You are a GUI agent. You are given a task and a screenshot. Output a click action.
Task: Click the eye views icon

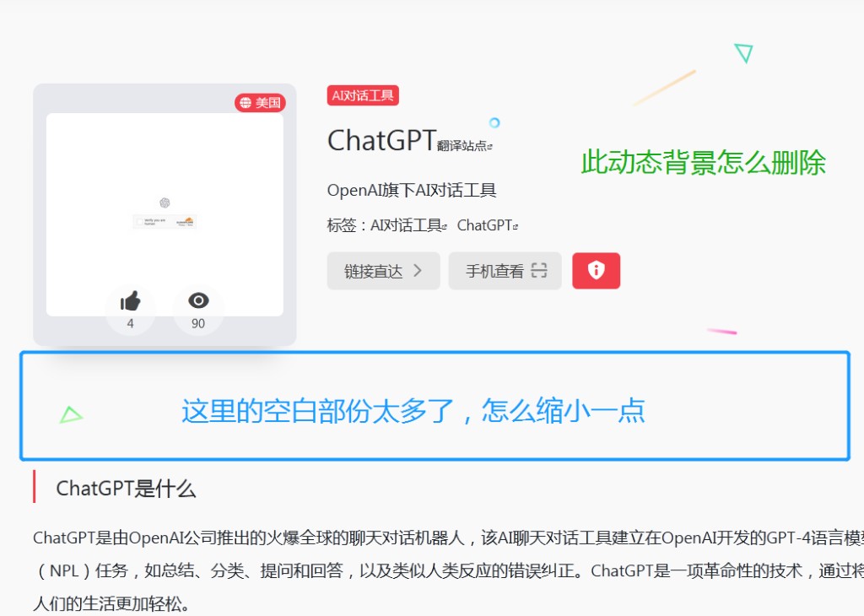click(x=198, y=300)
